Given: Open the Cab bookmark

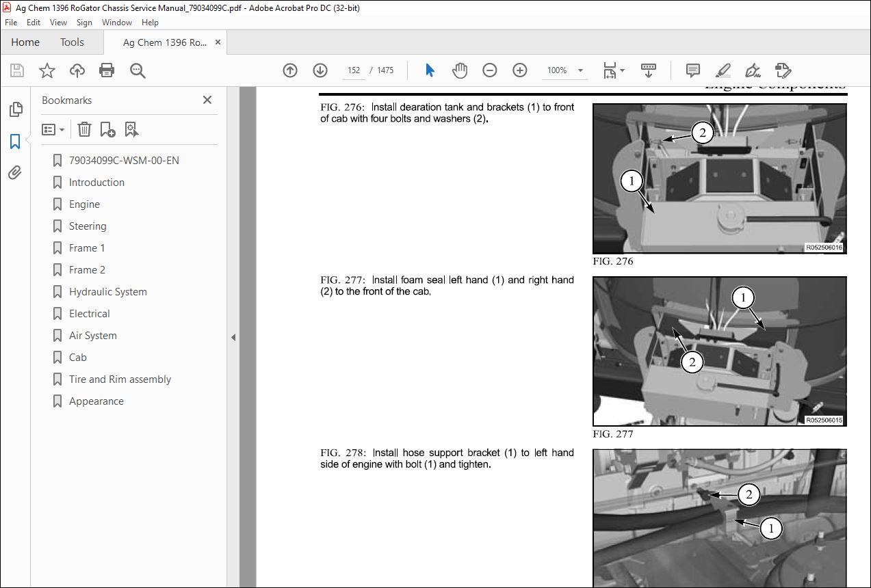Looking at the screenshot, I should [x=78, y=358].
